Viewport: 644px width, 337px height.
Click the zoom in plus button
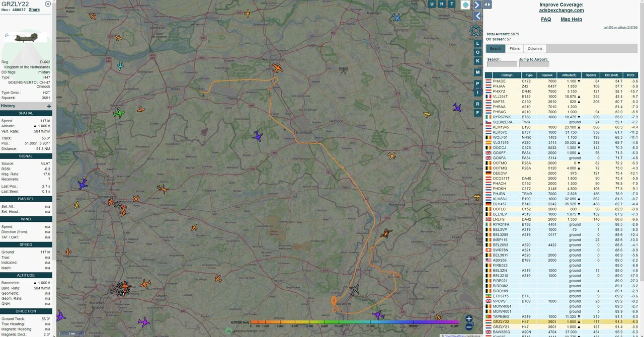pyautogui.click(x=469, y=318)
